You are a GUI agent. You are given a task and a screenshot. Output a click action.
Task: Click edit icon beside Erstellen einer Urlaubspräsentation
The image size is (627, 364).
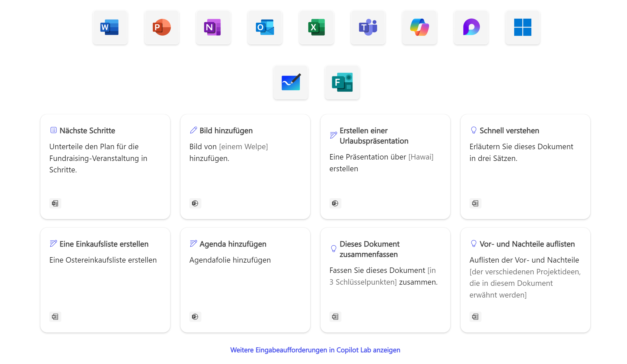tap(333, 135)
